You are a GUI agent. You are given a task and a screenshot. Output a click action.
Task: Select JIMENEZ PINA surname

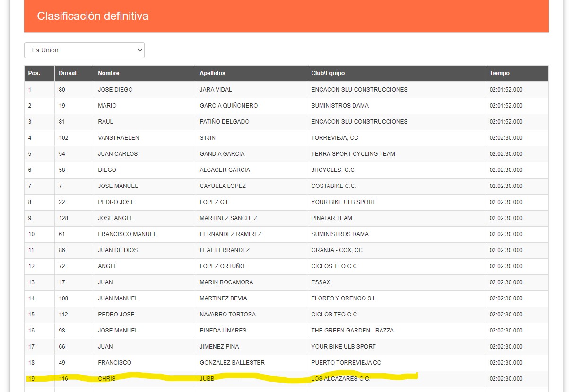[x=219, y=347]
